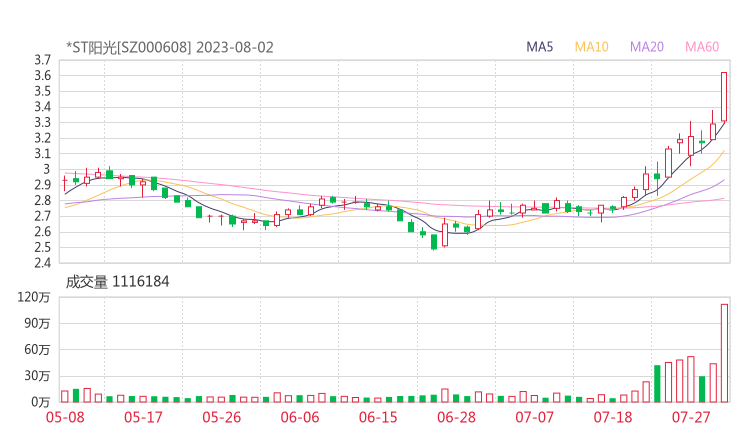Toggle the MA10 legend label
Viewport: 740px width, 440px height.
pyautogui.click(x=591, y=47)
